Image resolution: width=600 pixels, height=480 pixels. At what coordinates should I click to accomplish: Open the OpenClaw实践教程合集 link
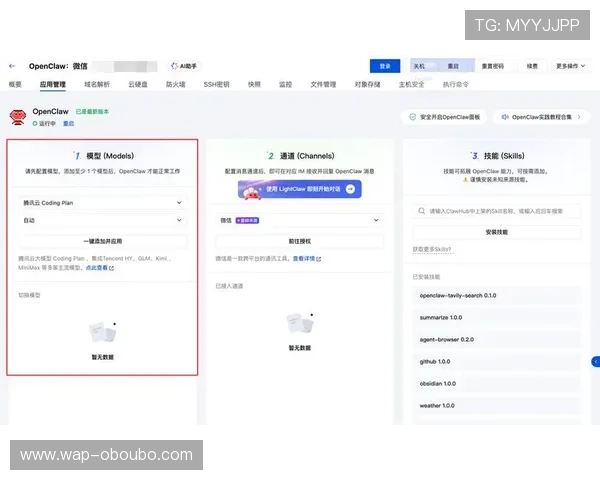coord(541,117)
